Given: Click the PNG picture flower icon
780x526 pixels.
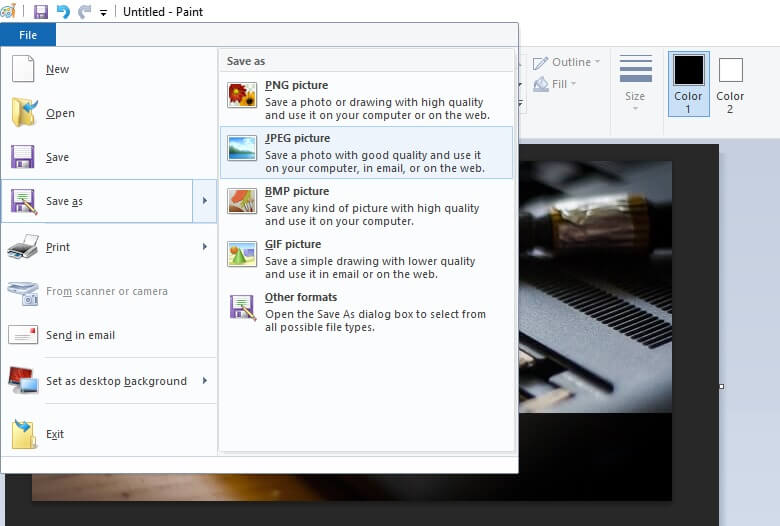Looking at the screenshot, I should tap(242, 95).
